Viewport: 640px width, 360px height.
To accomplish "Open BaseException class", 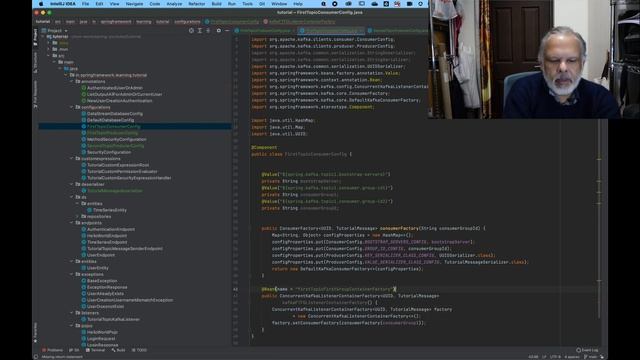I will pos(99,281).
